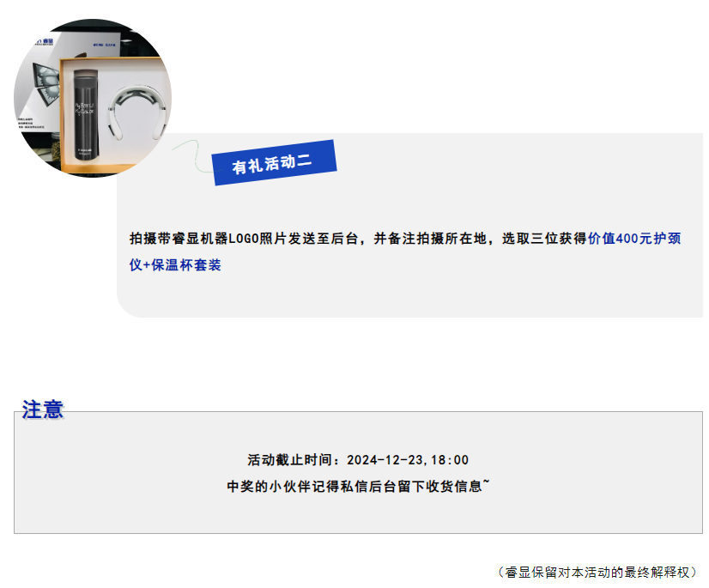This screenshot has height=588, width=709.
Task: Click the triangular brochure graphic in photo
Action: pos(46,85)
